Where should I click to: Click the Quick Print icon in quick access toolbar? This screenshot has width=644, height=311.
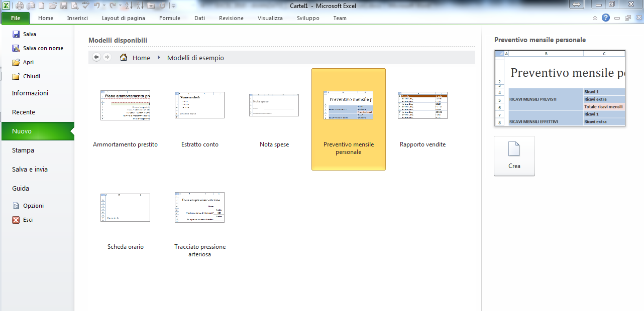pos(20,6)
